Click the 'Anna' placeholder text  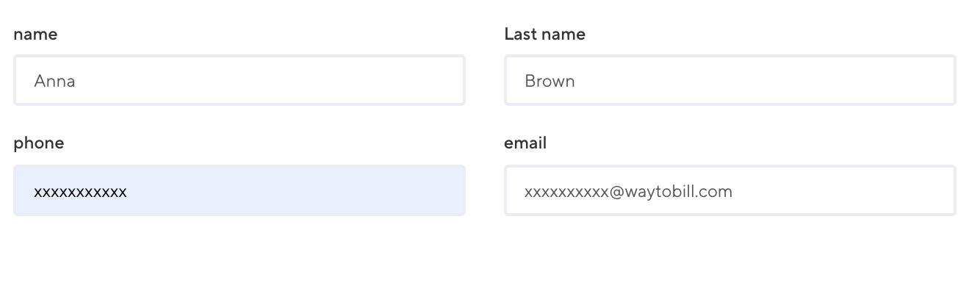(54, 82)
